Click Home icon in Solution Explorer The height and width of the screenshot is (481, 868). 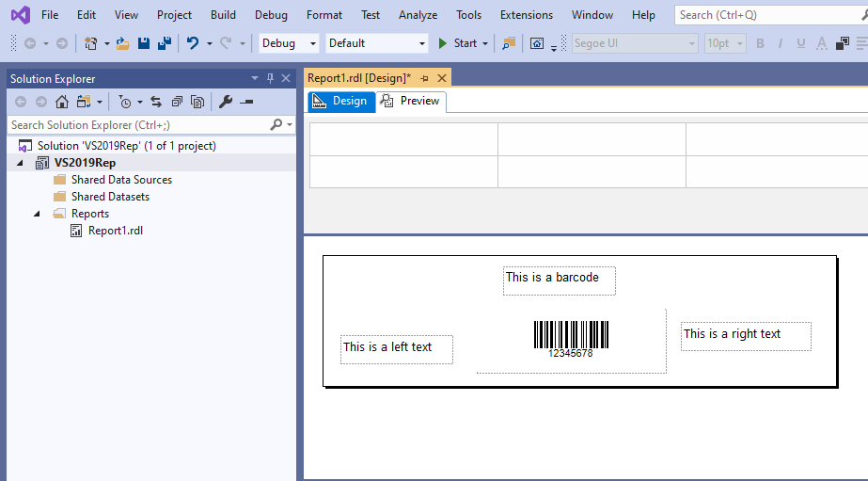point(62,102)
